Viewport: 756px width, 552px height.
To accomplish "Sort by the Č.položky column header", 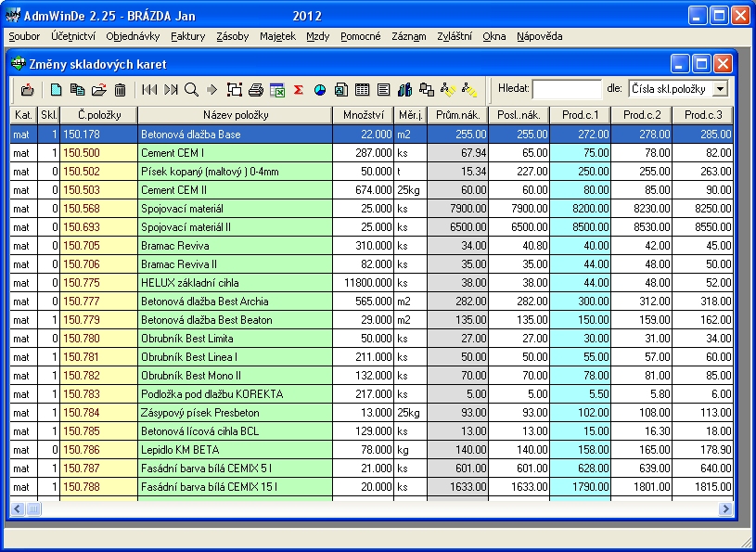I will (99, 115).
